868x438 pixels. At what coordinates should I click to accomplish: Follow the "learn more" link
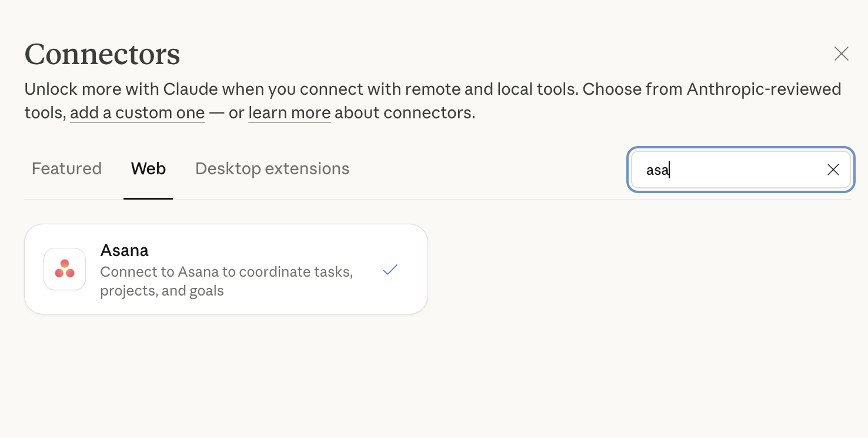(289, 112)
